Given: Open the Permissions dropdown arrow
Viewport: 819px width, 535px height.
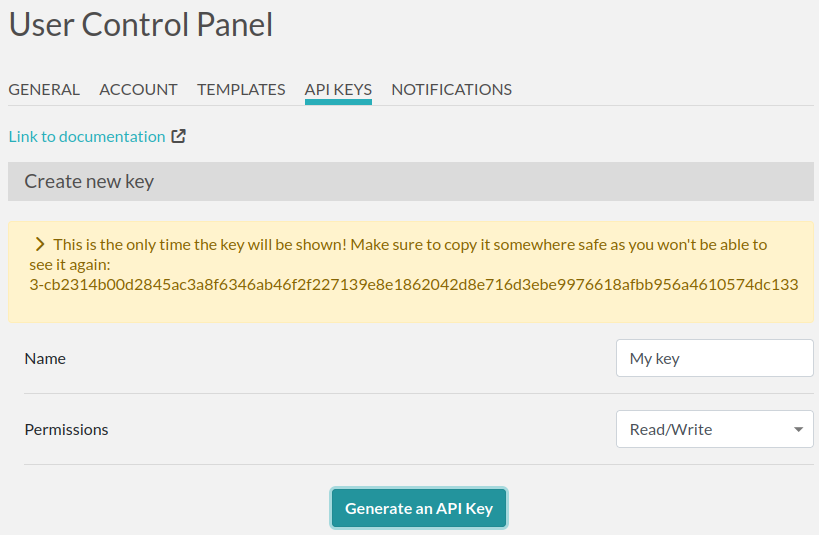Looking at the screenshot, I should click(798, 429).
